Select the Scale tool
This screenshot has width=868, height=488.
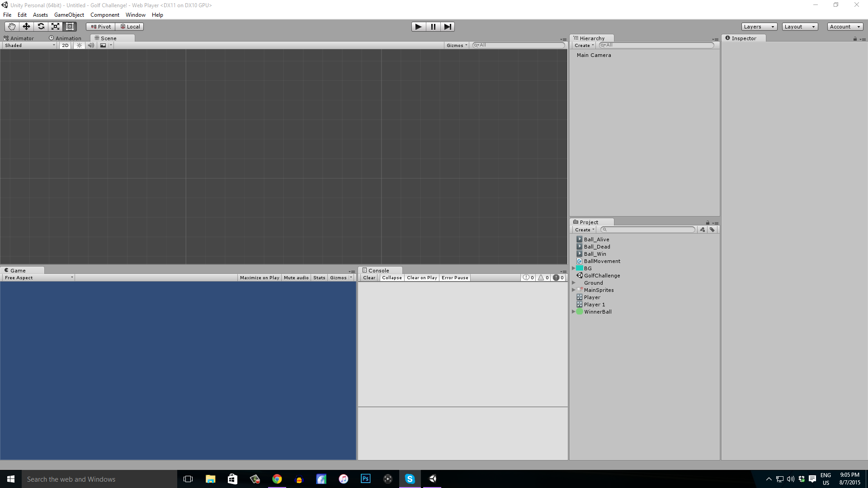tap(55, 26)
